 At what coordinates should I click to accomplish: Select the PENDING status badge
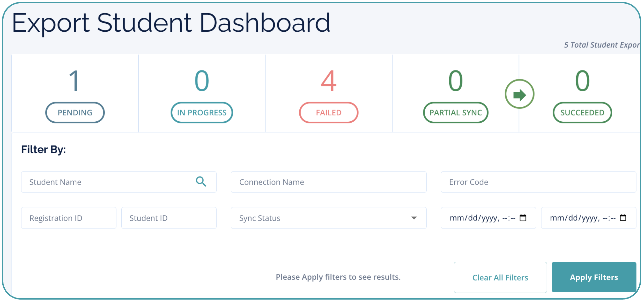(x=75, y=113)
